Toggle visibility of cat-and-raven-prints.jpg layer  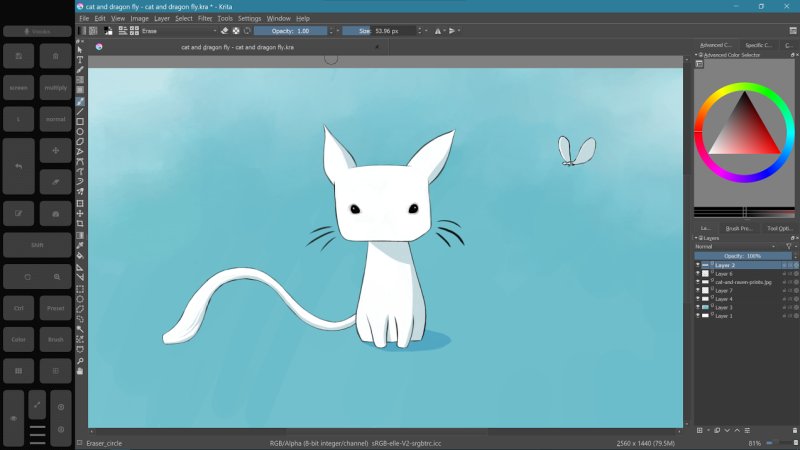698,282
